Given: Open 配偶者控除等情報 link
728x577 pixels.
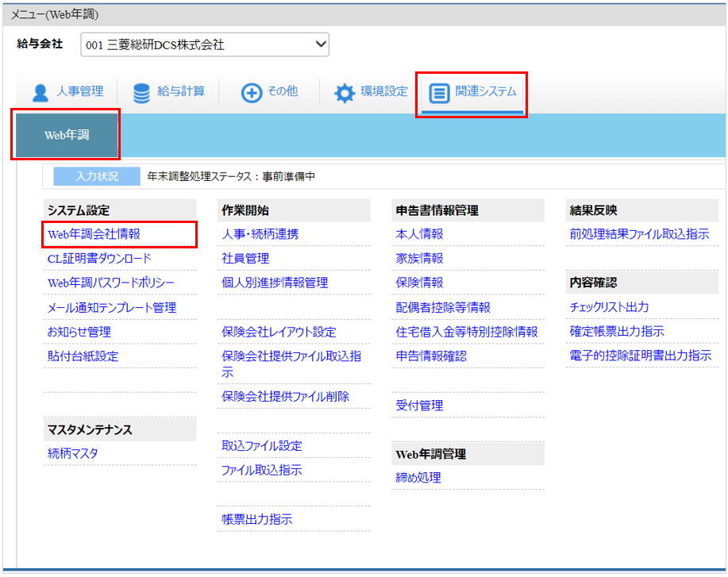Looking at the screenshot, I should (x=443, y=307).
